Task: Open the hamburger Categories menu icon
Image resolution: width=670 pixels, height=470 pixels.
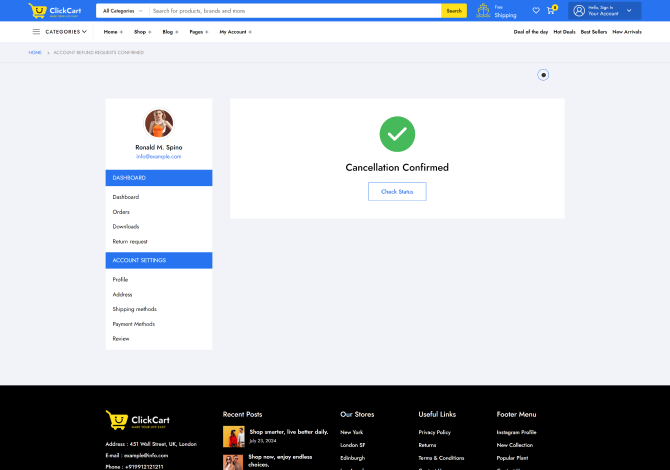Action: click(x=36, y=32)
